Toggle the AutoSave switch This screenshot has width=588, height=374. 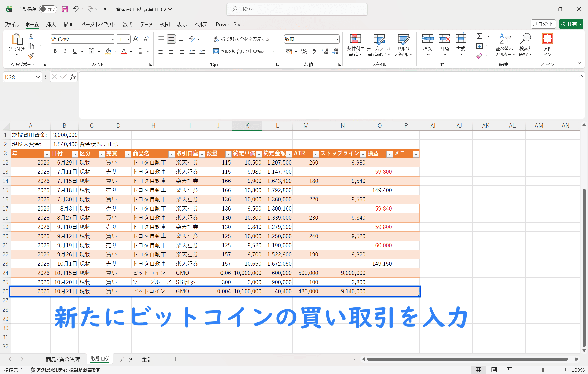tap(48, 9)
